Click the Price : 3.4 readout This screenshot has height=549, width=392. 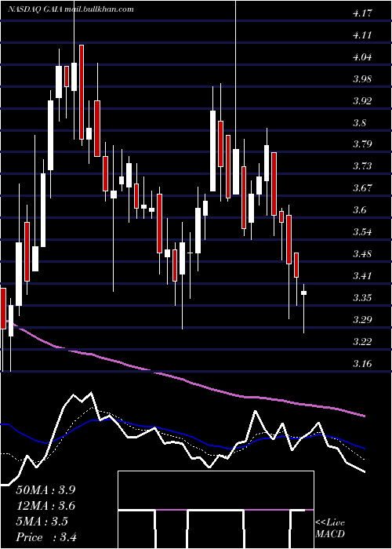pos(46,537)
